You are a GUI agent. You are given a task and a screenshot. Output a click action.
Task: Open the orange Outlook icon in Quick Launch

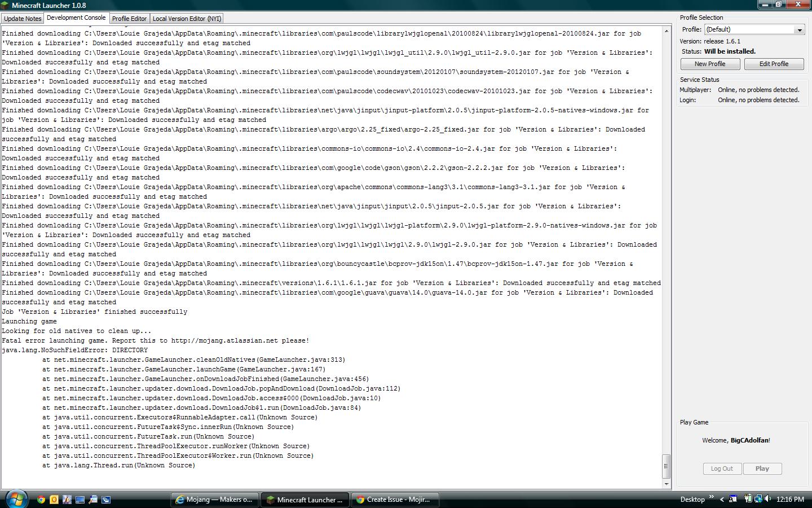point(54,500)
